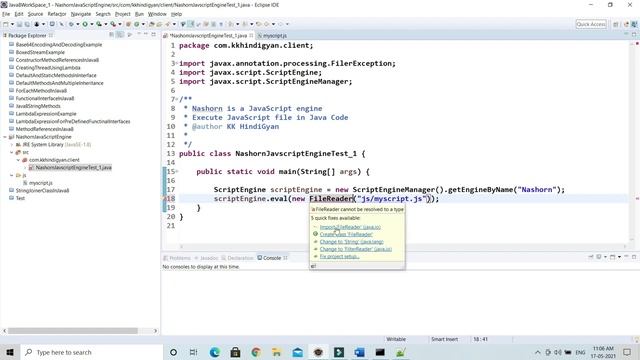The width and height of the screenshot is (640, 360).
Task: Open the New Java Class dropdown arrow
Action: tap(143, 24)
